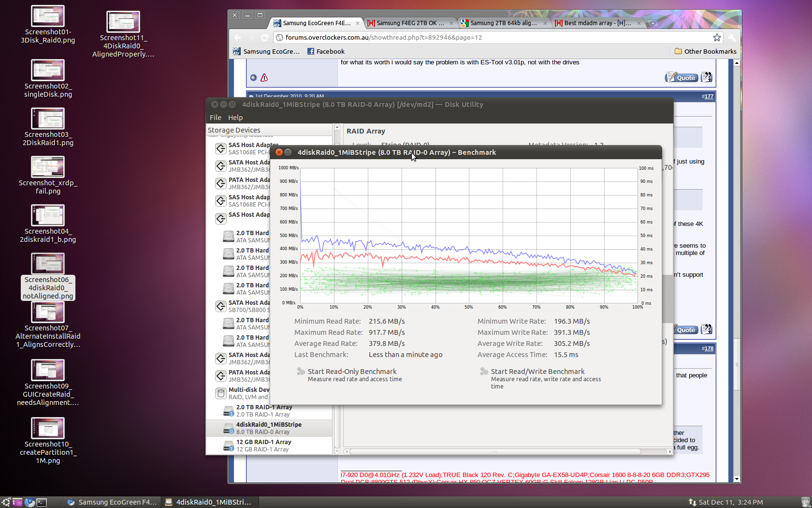
Task: Switch to Samsung 2TB 64kb alig tab
Action: pyautogui.click(x=503, y=23)
